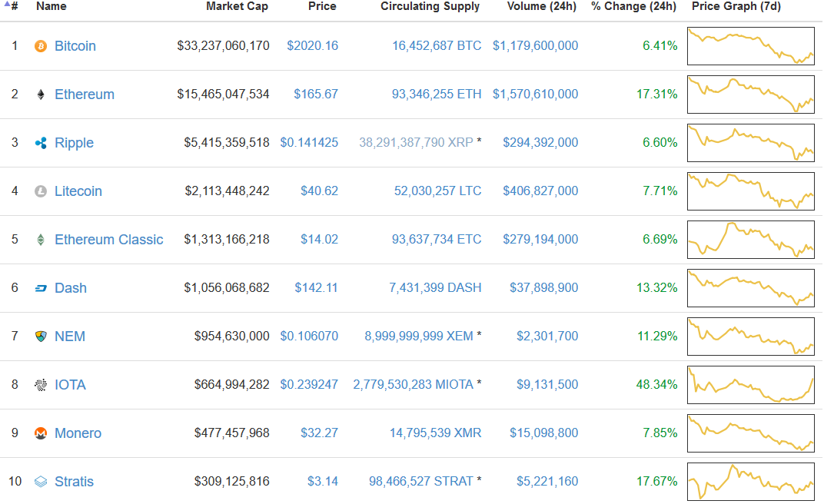Click the Ethereum diamond logo icon
This screenshot has width=824, height=504.
(x=41, y=94)
